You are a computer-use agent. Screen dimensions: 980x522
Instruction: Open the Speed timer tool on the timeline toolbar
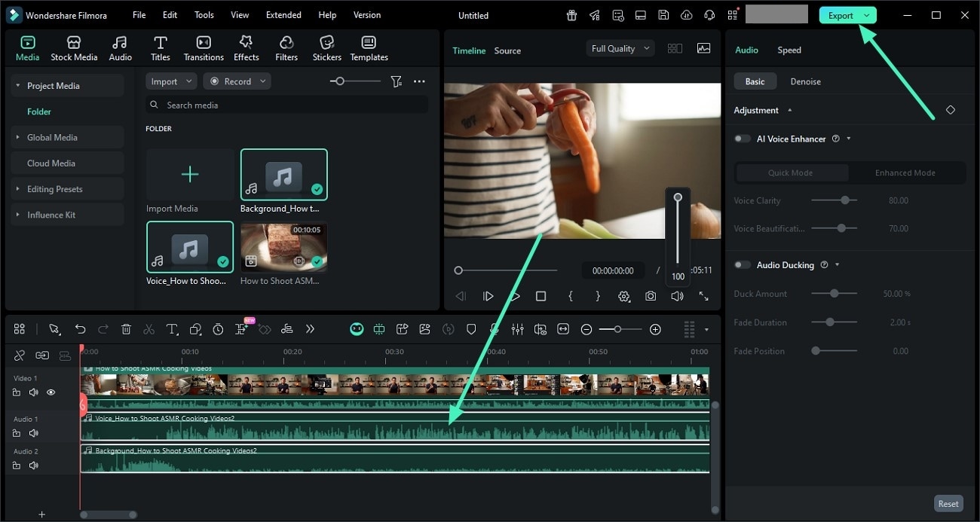coord(218,329)
